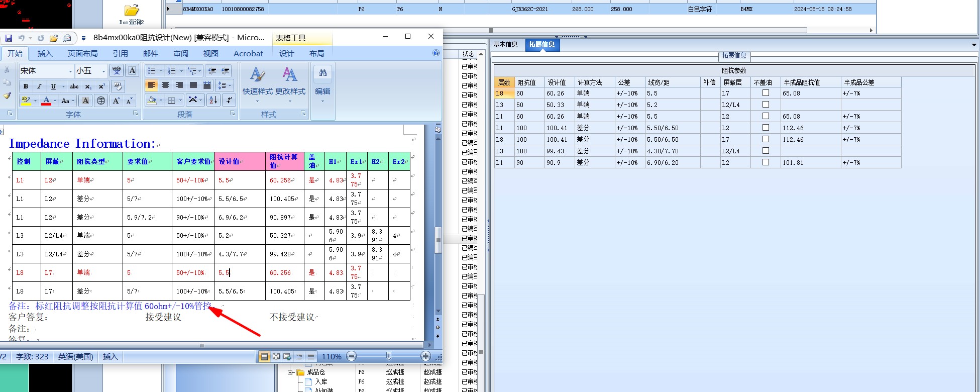Switch to 基本信息 tab
980x392 pixels.
(505, 44)
